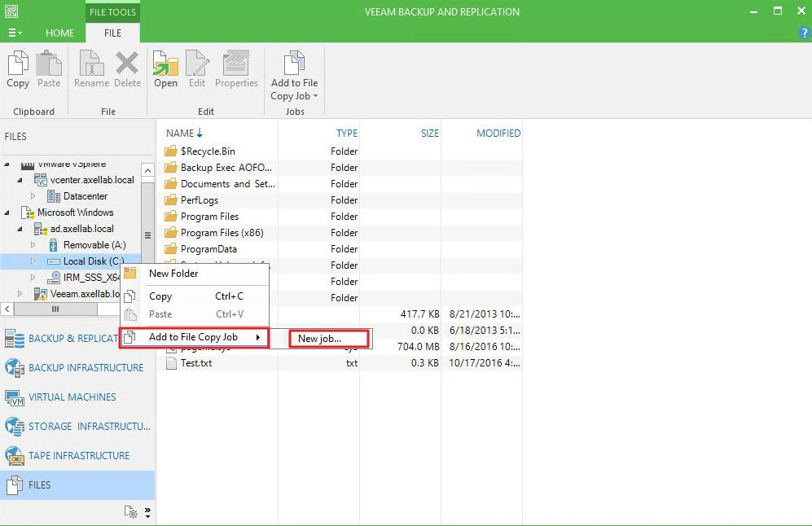Open the Tape Infrastructure view
The width and height of the screenshot is (812, 526).
pyautogui.click(x=78, y=456)
